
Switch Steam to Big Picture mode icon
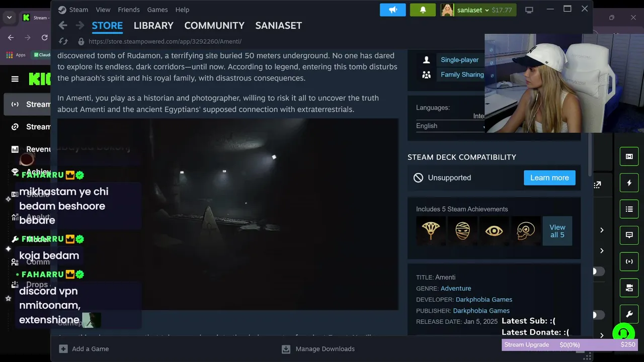point(529,10)
